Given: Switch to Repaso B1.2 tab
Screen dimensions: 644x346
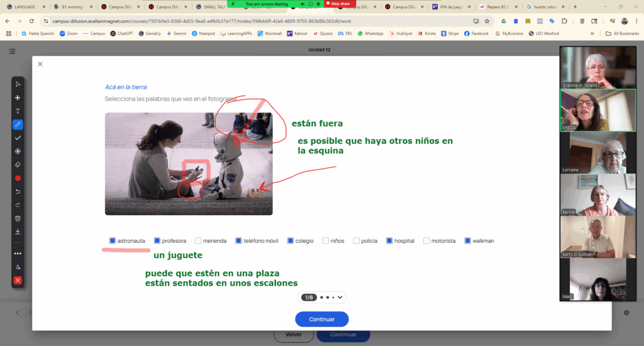Looking at the screenshot, I should point(498,7).
